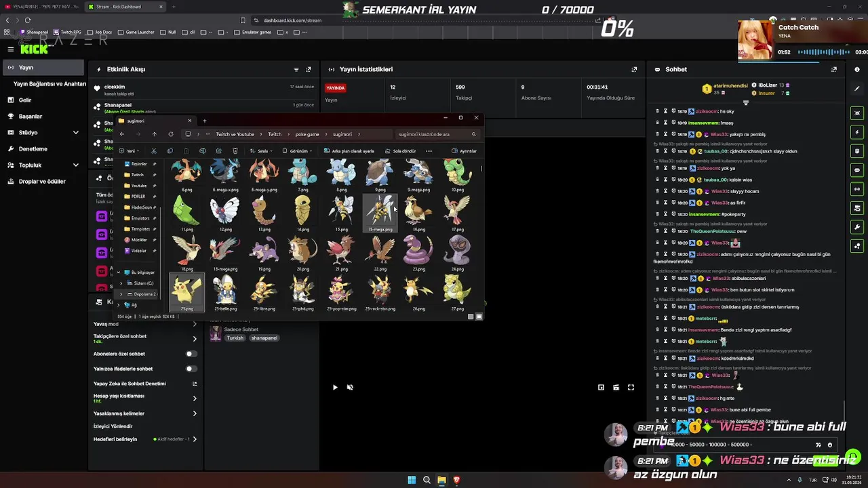This screenshot has width=868, height=488.
Task: Click Twitch breadcrumb in Explorer address bar
Action: pyautogui.click(x=275, y=134)
